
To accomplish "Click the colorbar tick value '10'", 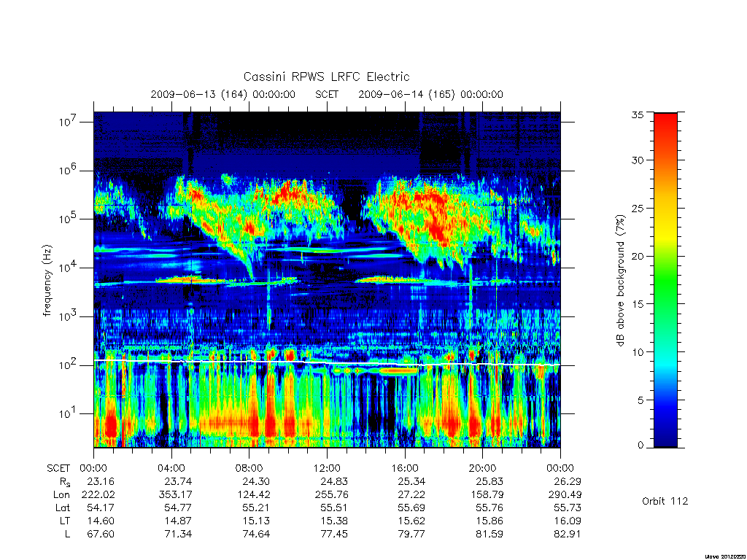I will (x=637, y=352).
